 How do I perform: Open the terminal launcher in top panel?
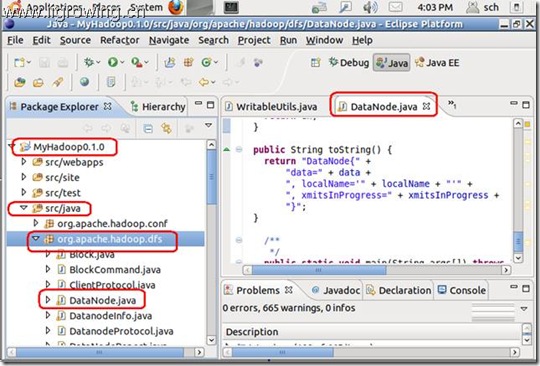pyautogui.click(x=231, y=7)
